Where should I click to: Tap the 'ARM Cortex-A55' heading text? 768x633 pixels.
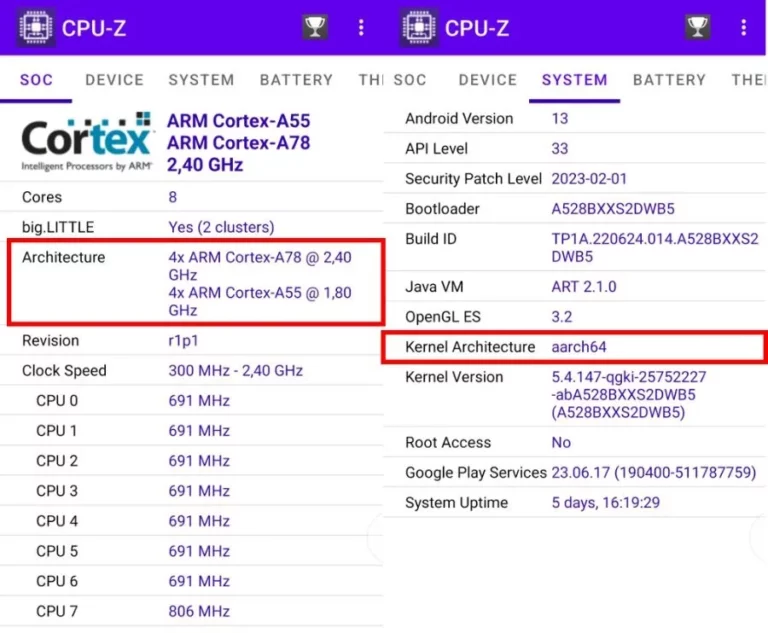coord(239,121)
